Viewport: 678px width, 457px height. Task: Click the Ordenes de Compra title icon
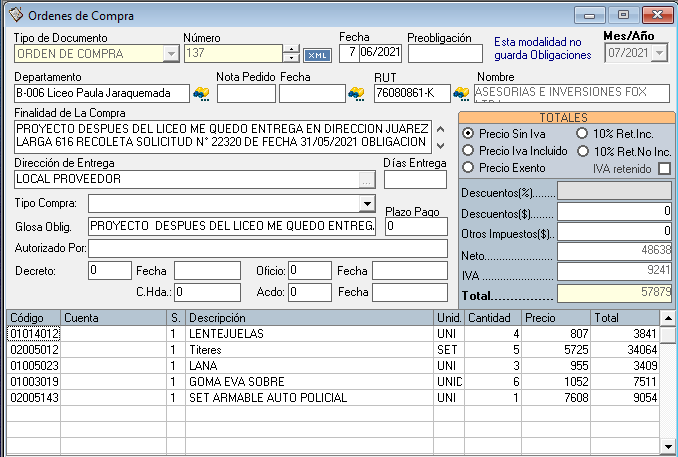[16, 15]
